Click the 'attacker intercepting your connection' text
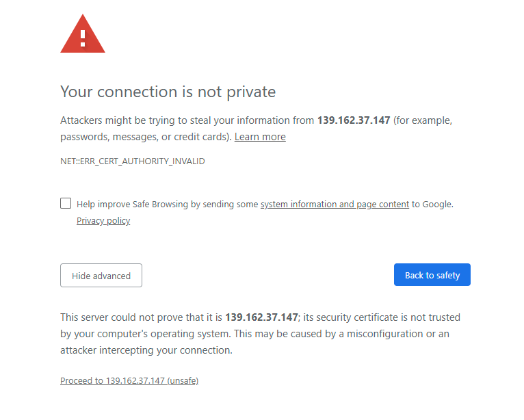Viewport: 524px width, 420px height. (146, 350)
